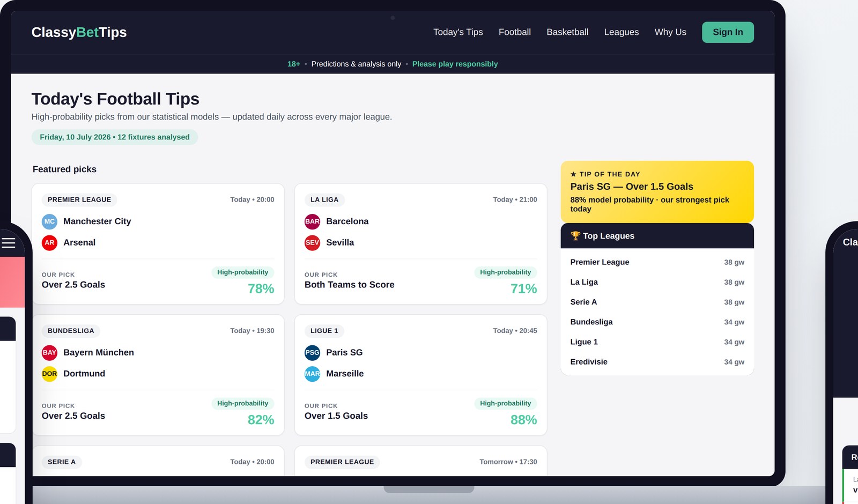
Task: Click the Over 1.5 Goals pick on Ligue 1 card
Action: point(336,416)
